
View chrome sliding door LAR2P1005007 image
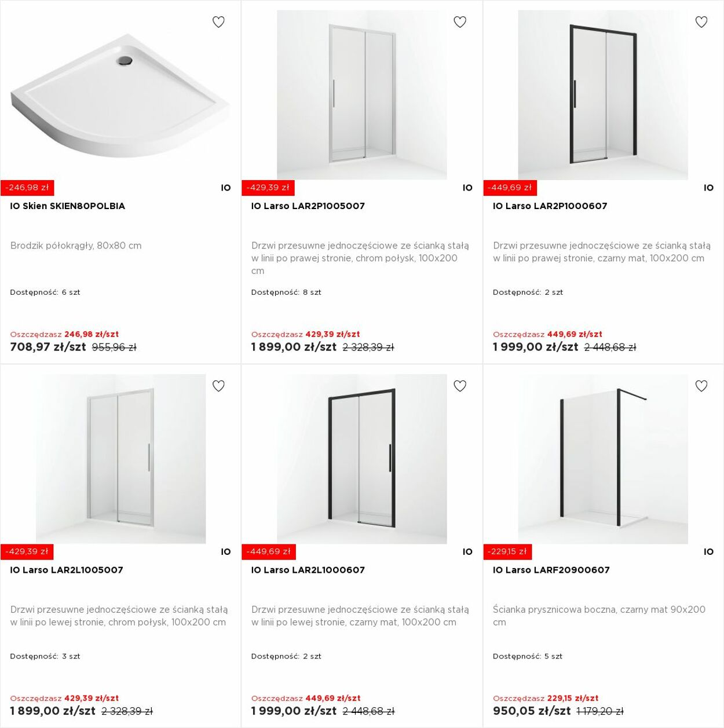coord(362,95)
